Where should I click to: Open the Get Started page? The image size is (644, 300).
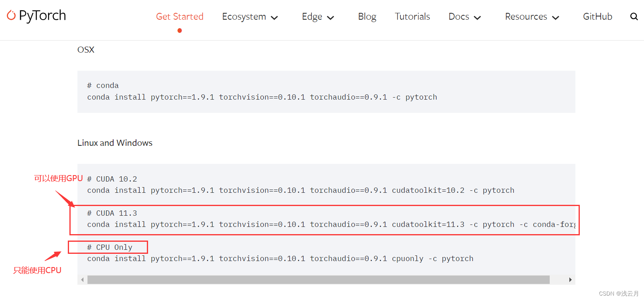coord(180,16)
